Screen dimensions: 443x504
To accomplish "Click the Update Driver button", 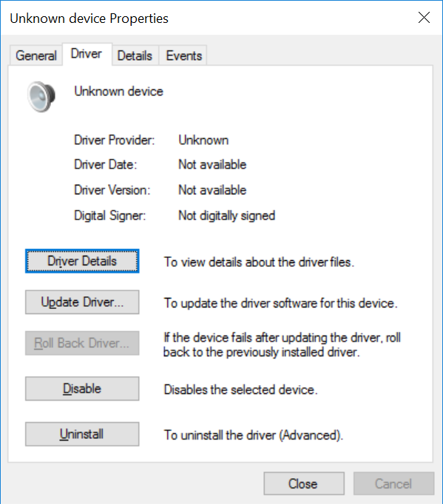I will click(82, 302).
